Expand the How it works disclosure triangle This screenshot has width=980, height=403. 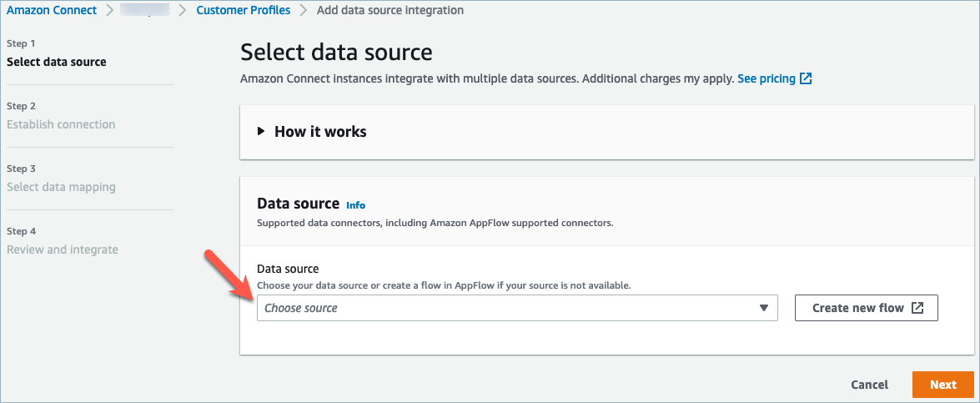click(x=261, y=131)
